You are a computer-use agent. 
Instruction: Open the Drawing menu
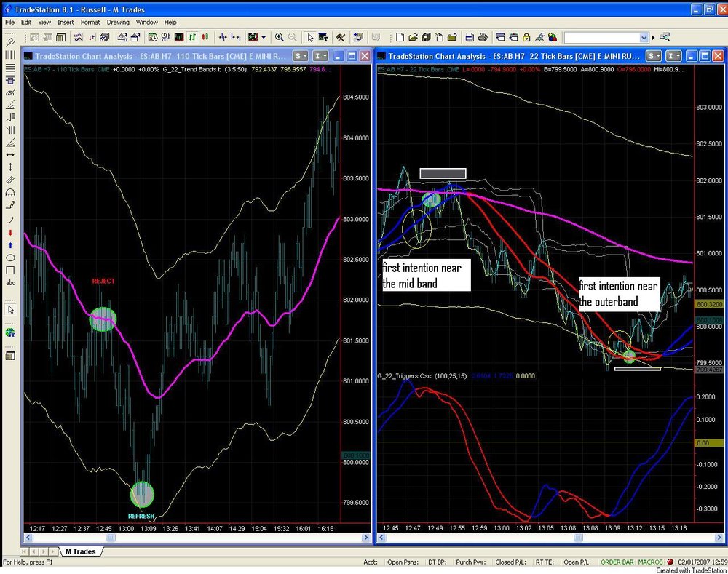click(118, 22)
